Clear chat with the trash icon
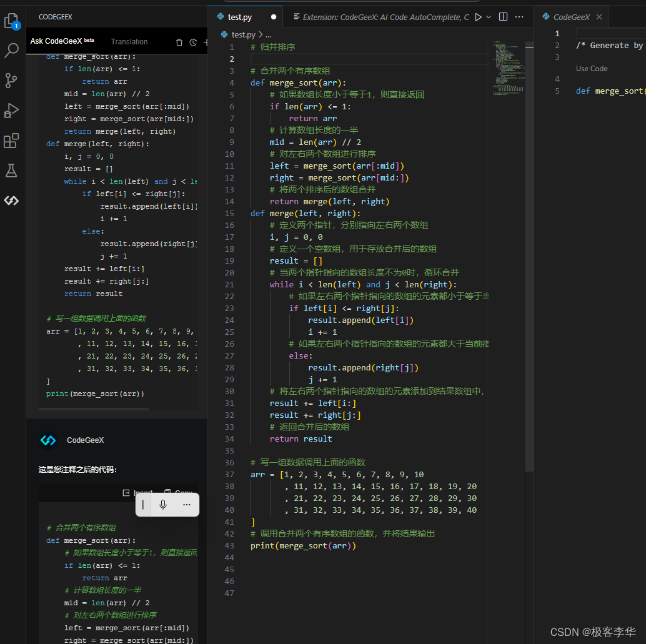 tap(179, 42)
